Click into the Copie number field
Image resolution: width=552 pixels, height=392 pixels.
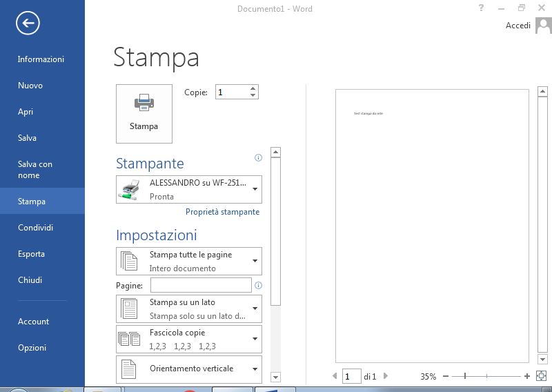[233, 92]
